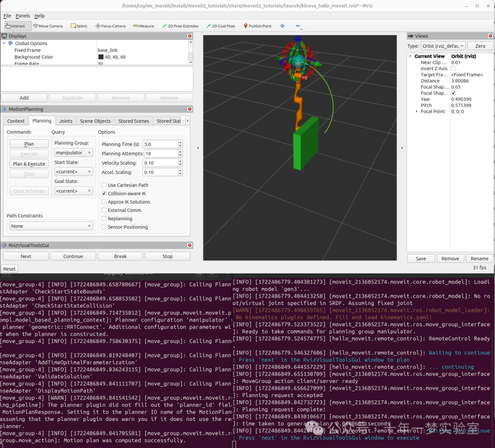495x448 pixels.
Task: Pick the Measure tool
Action: coord(143,26)
